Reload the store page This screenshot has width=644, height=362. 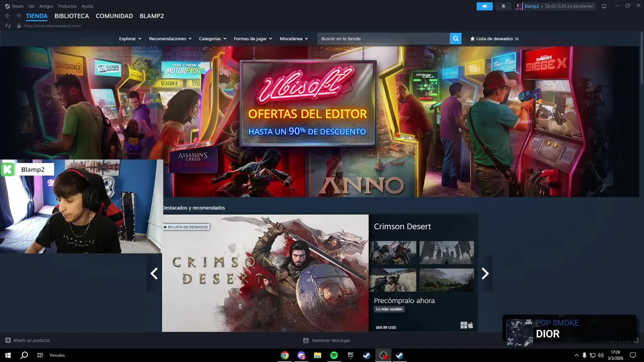tap(8, 26)
